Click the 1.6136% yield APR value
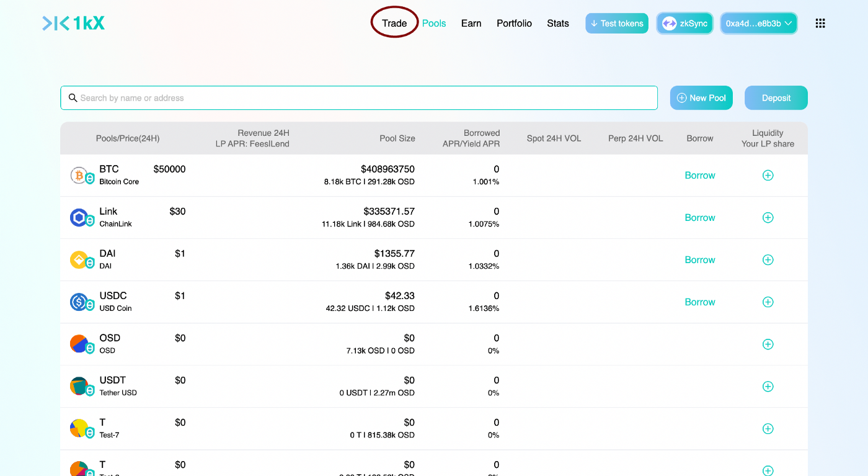 (x=484, y=308)
